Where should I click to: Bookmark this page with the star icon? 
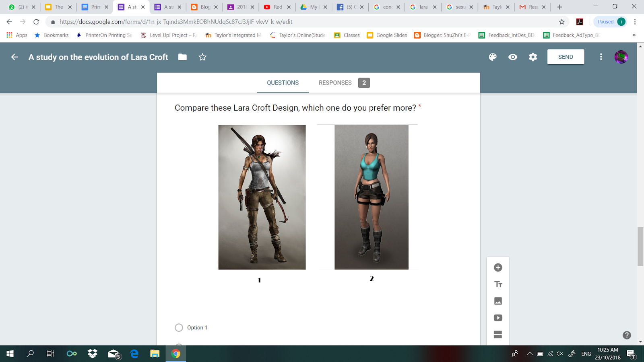coord(562,22)
